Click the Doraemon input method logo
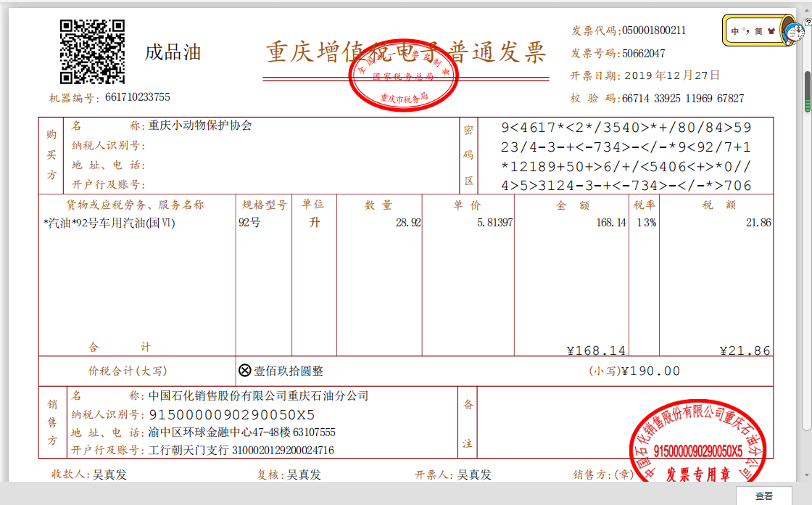 click(793, 33)
